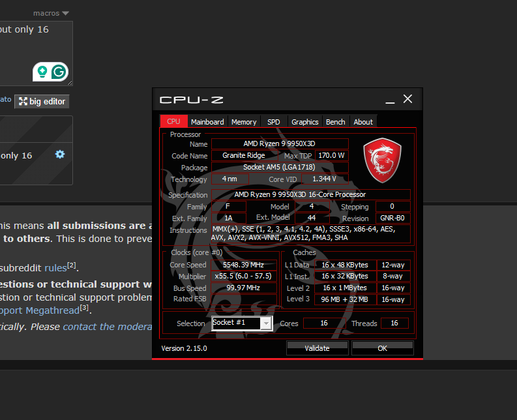Click the Bus Speed value 99.97 MHz
The width and height of the screenshot is (517, 420).
tap(244, 288)
